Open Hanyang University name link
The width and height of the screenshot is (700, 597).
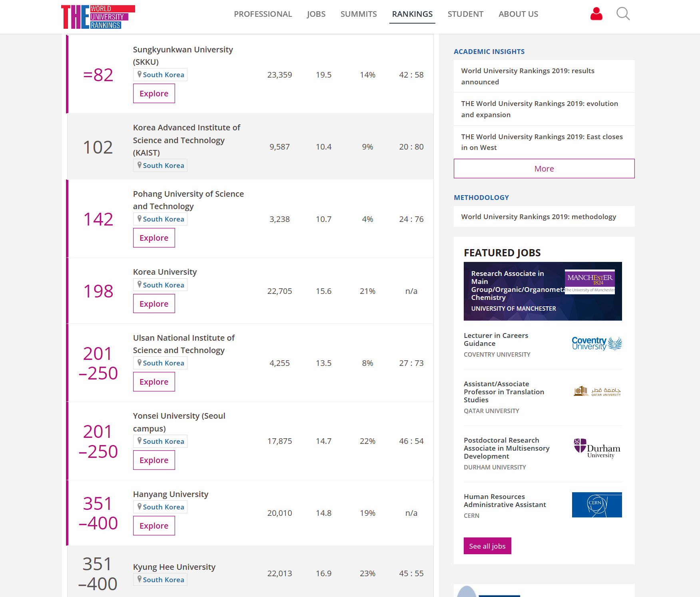pos(171,494)
